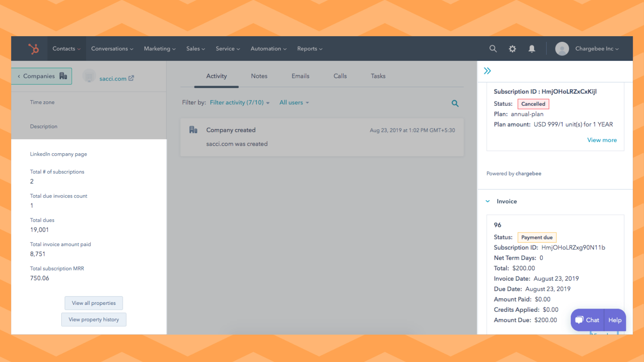Viewport: 644px width, 362px height.
Task: Collapse sidebar with double chevron icon
Action: pos(487,71)
